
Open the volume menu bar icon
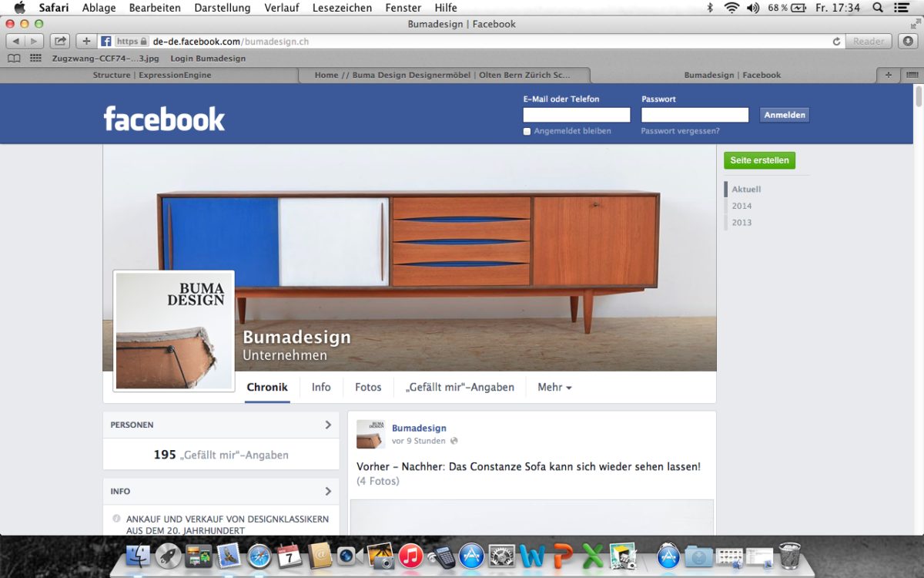753,8
